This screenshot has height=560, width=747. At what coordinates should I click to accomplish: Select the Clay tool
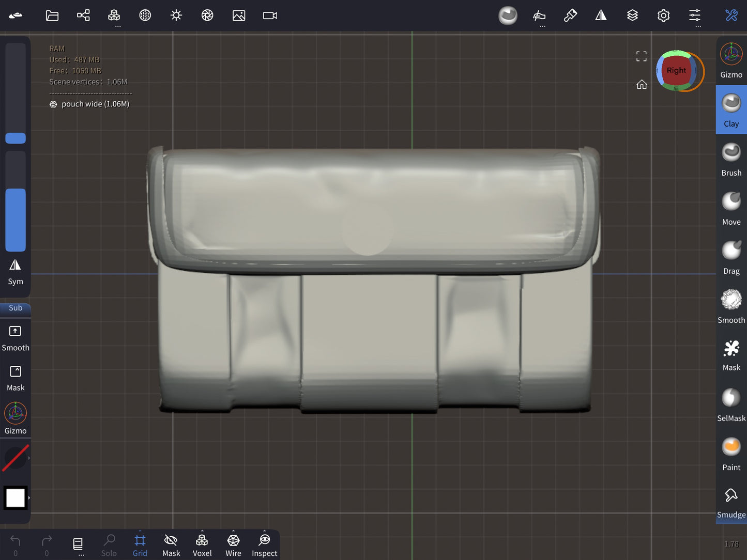pos(731,110)
